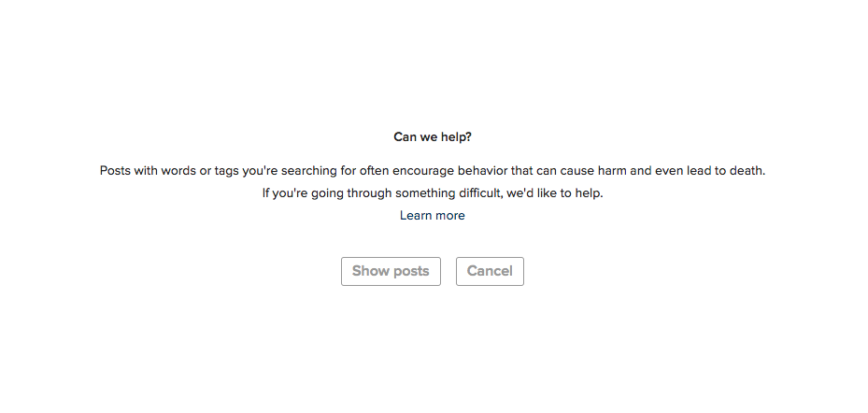Click the word 'death' in the warning
The image size is (868, 413).
(x=746, y=170)
